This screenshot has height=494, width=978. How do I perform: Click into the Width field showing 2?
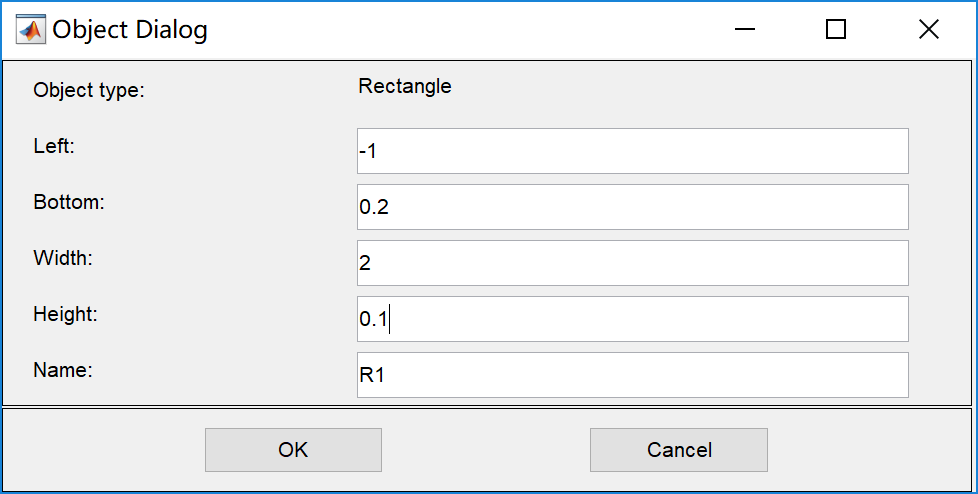pos(632,263)
